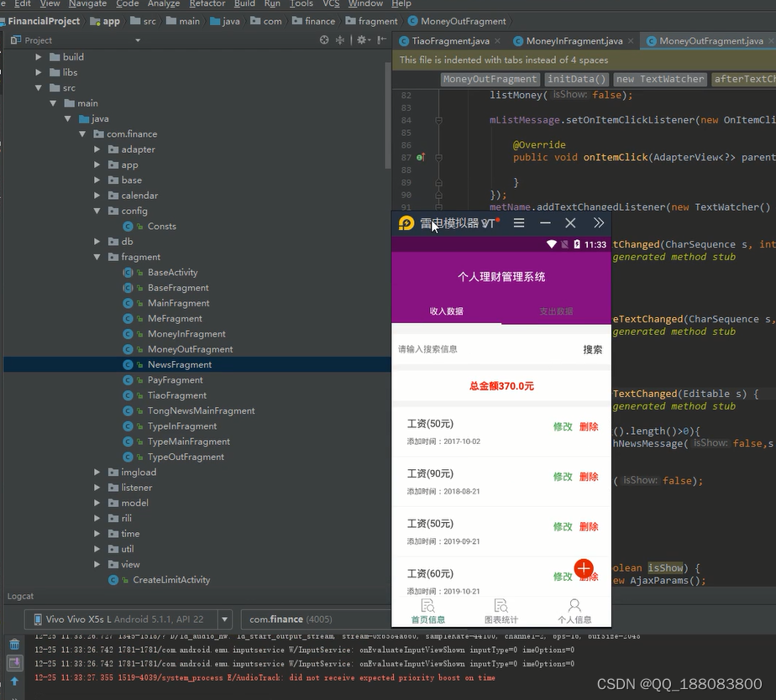Switch to TiaoFragment.java editor tab
776x700 pixels.
point(450,41)
